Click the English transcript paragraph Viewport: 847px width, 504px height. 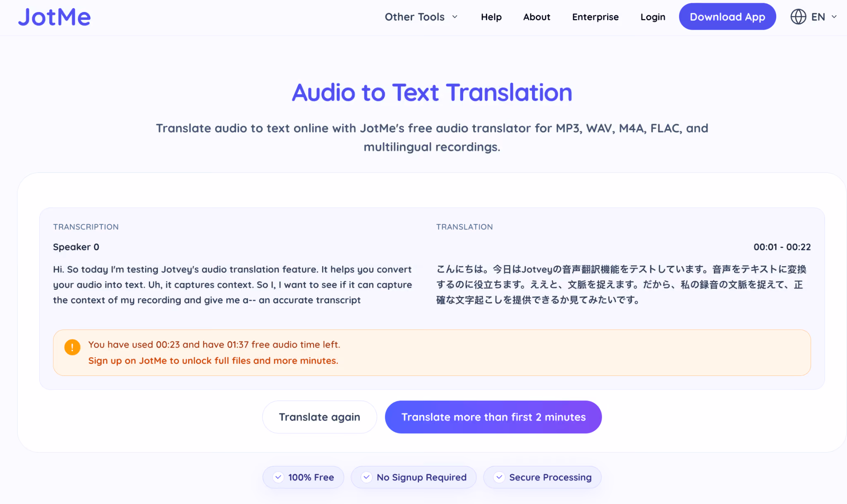pyautogui.click(x=232, y=284)
